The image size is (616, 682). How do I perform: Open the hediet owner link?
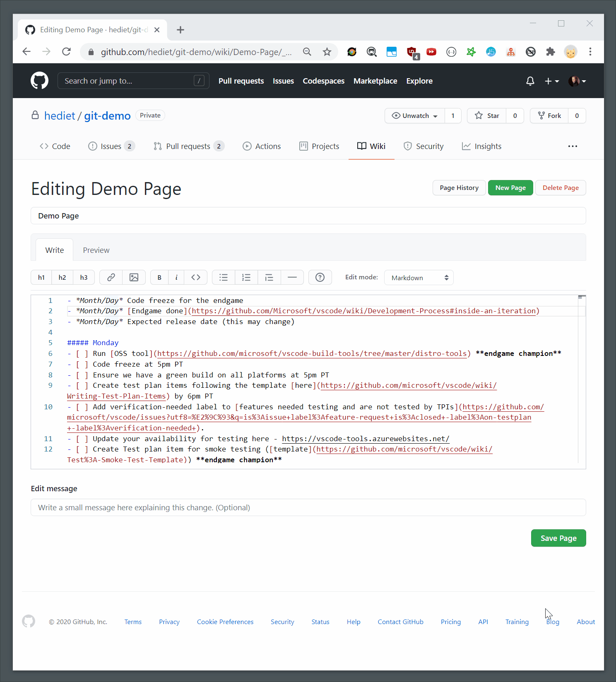click(60, 116)
